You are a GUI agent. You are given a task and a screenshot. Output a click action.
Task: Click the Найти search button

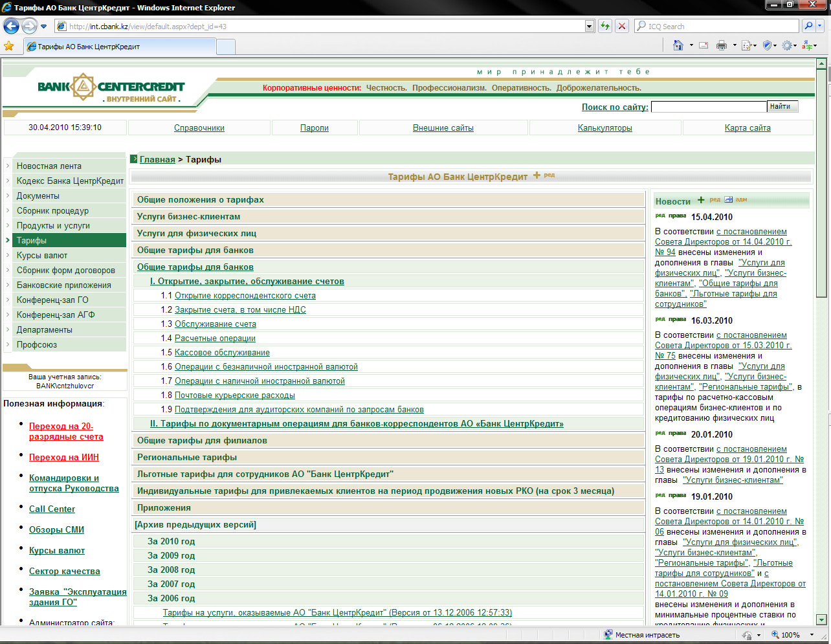pyautogui.click(x=783, y=107)
